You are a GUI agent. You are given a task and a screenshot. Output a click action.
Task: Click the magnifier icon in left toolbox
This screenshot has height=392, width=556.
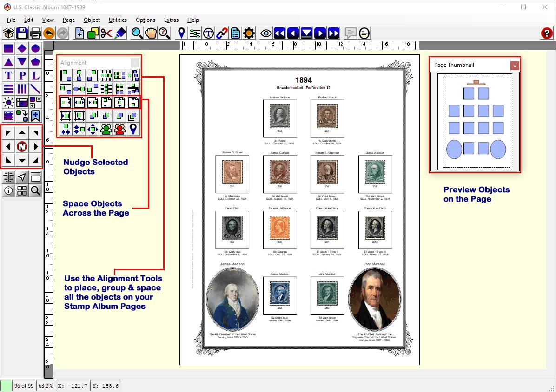coord(35,191)
